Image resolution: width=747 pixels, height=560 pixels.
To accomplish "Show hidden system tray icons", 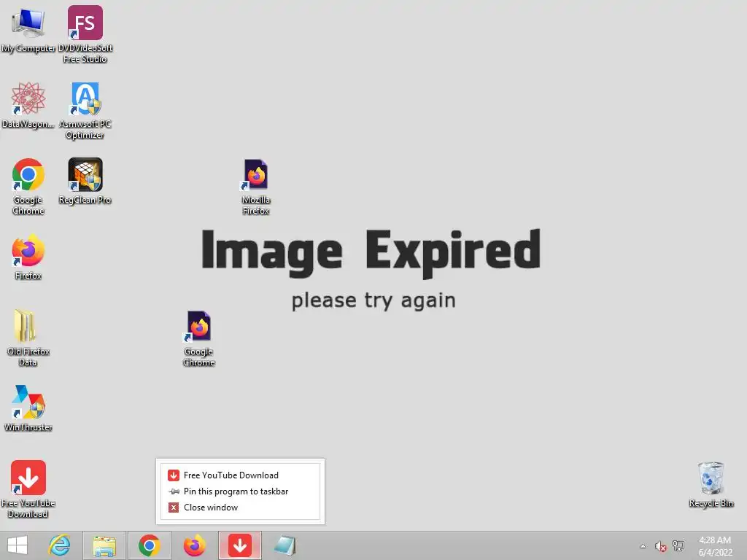I will tap(643, 546).
